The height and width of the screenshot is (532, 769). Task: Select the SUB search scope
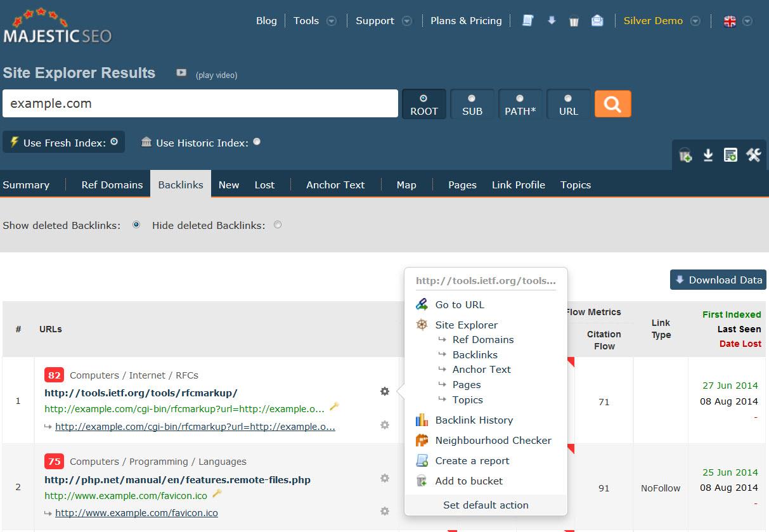(x=472, y=104)
